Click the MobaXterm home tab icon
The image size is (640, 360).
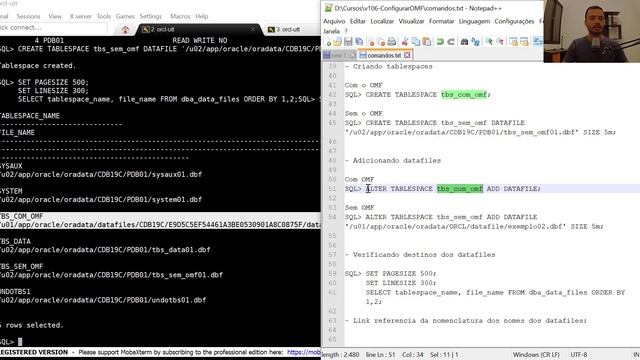click(x=125, y=29)
